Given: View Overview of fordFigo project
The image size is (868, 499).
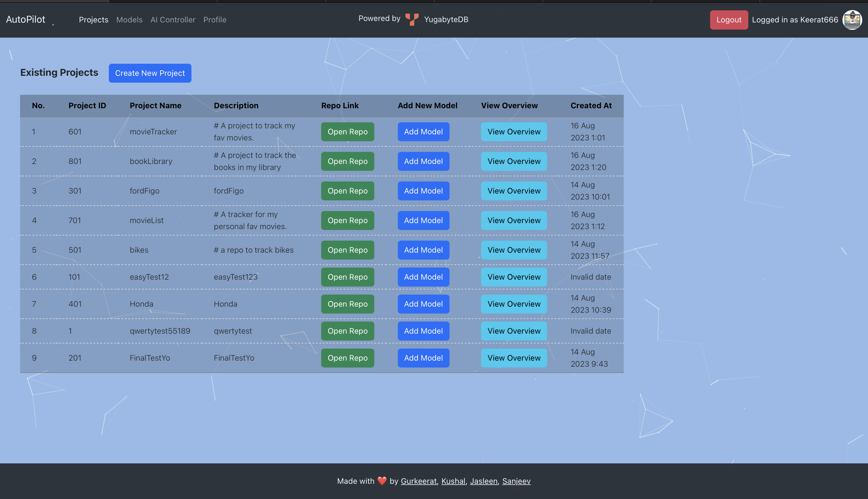Looking at the screenshot, I should 514,191.
